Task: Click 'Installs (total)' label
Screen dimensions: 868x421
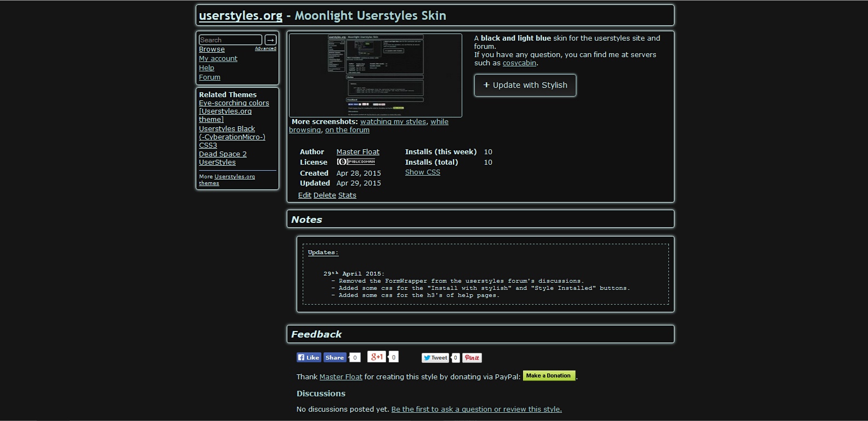Action: pyautogui.click(x=432, y=162)
